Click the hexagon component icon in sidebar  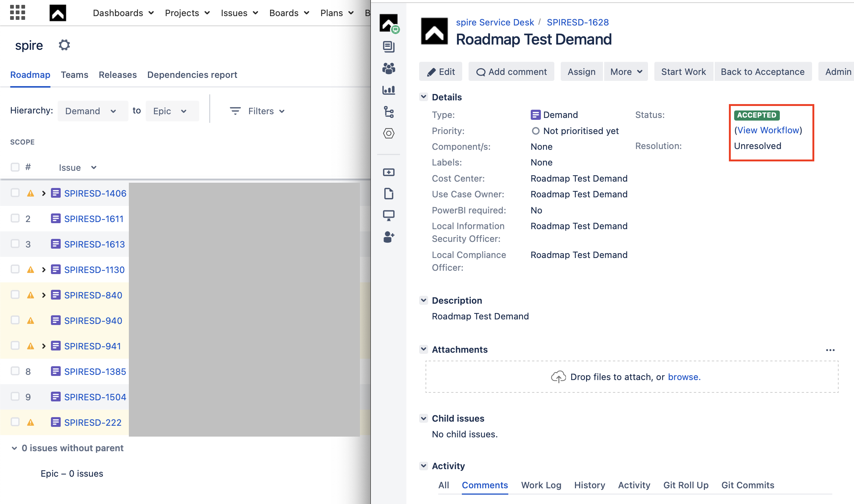coord(389,133)
